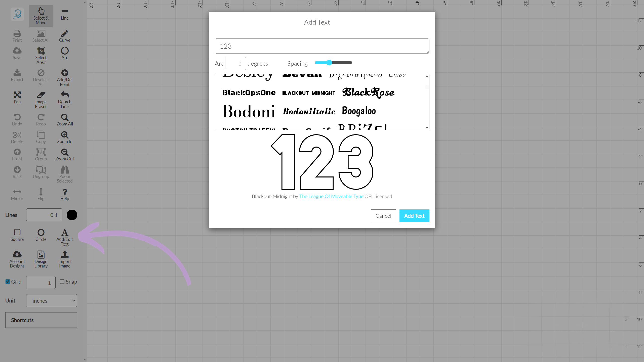Click the Arc degrees input field
644x362 pixels.
pos(235,64)
